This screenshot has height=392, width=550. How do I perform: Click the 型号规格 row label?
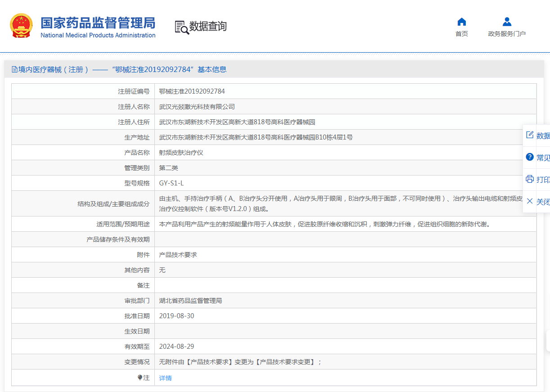tap(137, 183)
